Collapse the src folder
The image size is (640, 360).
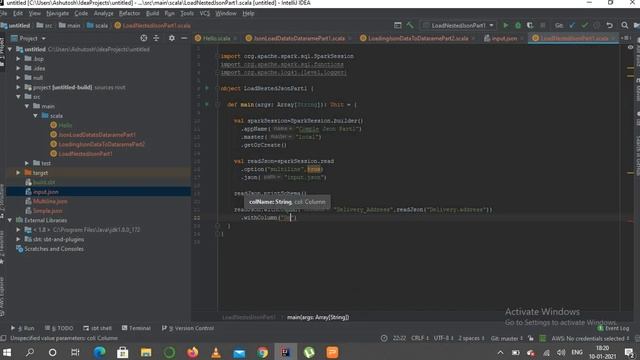(18, 97)
